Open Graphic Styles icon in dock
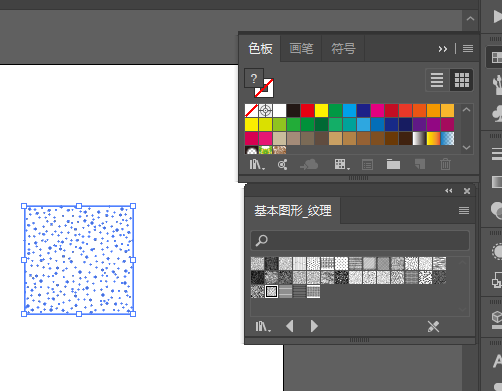This screenshot has height=391, width=502. pyautogui.click(x=497, y=279)
